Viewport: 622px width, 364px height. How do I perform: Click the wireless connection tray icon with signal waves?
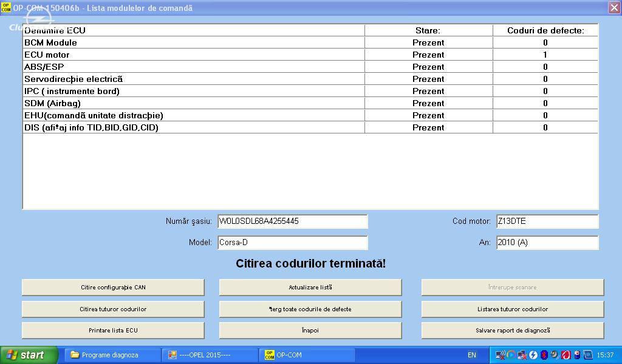point(501,355)
